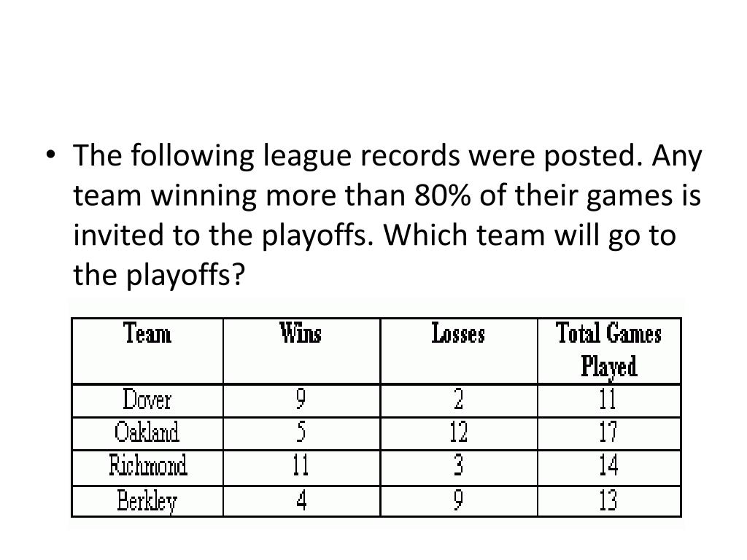The image size is (747, 560).
Task: Click Berkley's total games value 13
Action: point(608,501)
